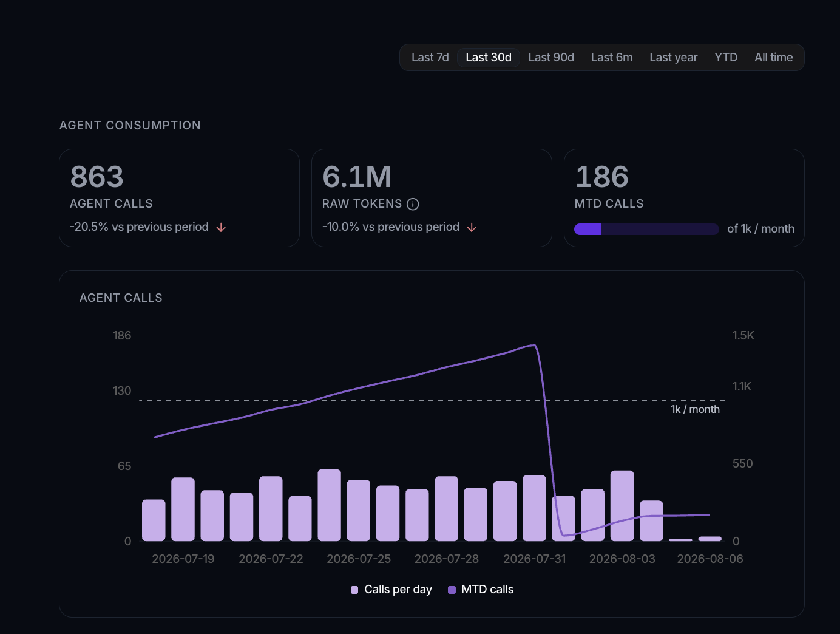Image resolution: width=840 pixels, height=634 pixels.
Task: Switch to the Last 90d range
Action: 551,57
